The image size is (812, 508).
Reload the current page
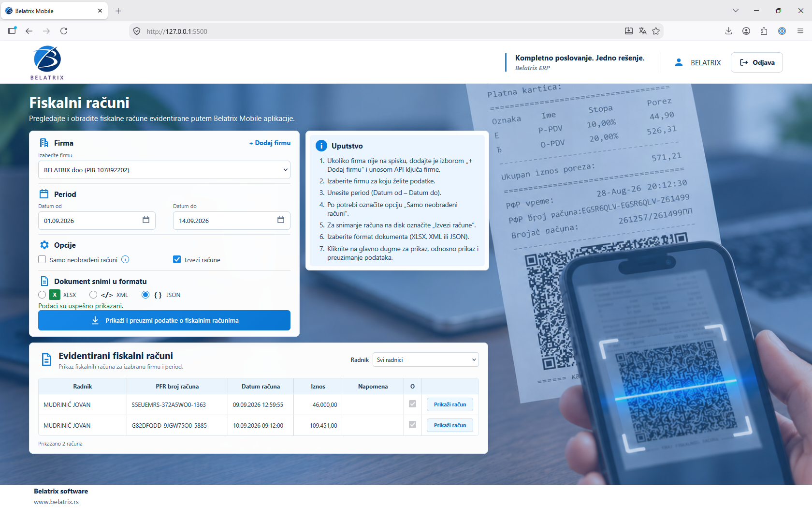[64, 31]
